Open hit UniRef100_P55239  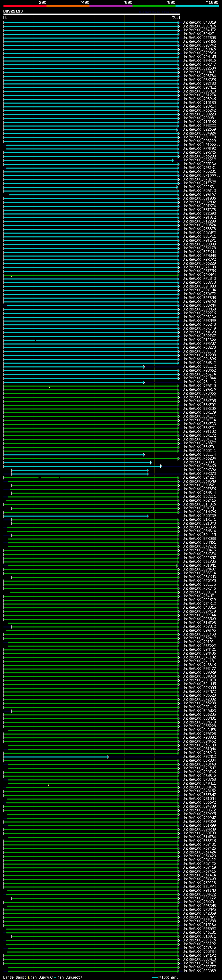point(199,516)
